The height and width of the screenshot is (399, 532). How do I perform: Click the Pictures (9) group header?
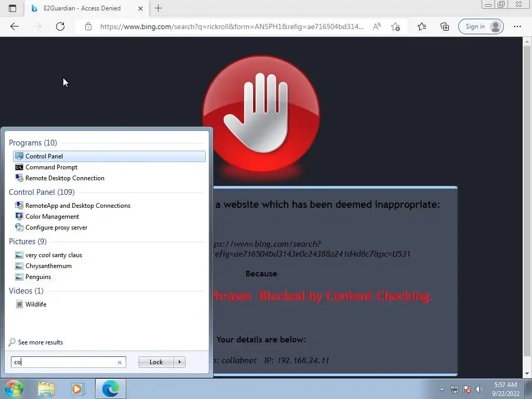pos(28,241)
